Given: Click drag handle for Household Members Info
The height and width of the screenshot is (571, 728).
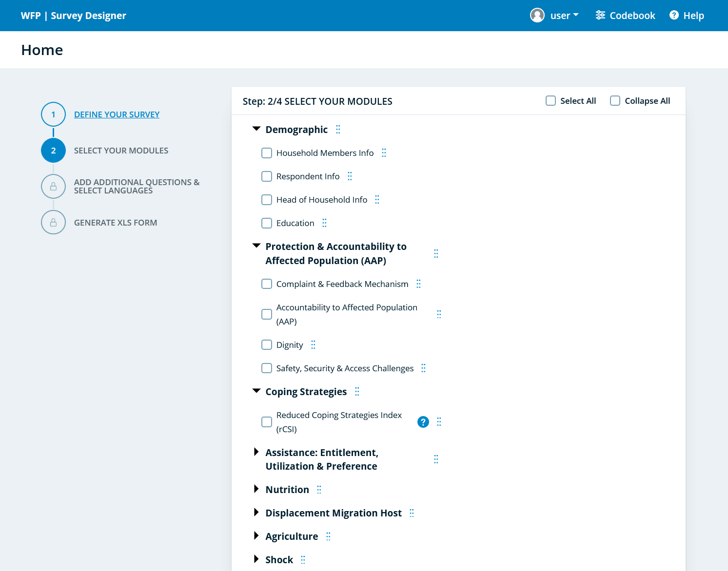Looking at the screenshot, I should point(384,153).
